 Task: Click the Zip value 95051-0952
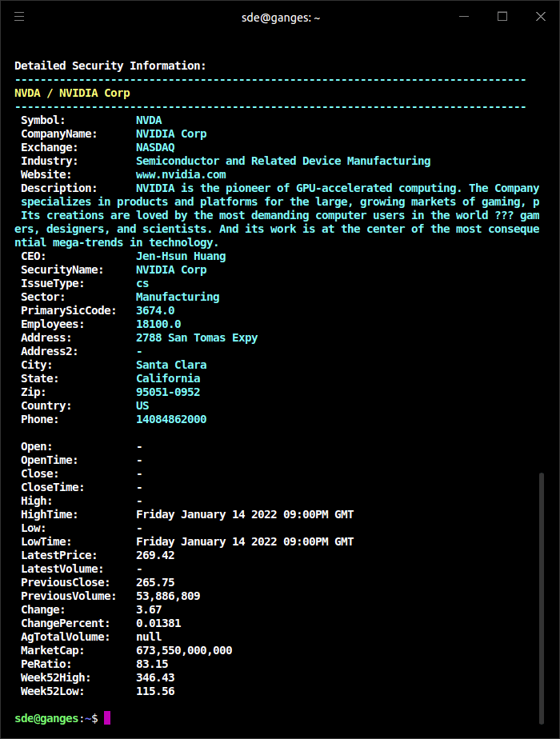click(x=168, y=392)
